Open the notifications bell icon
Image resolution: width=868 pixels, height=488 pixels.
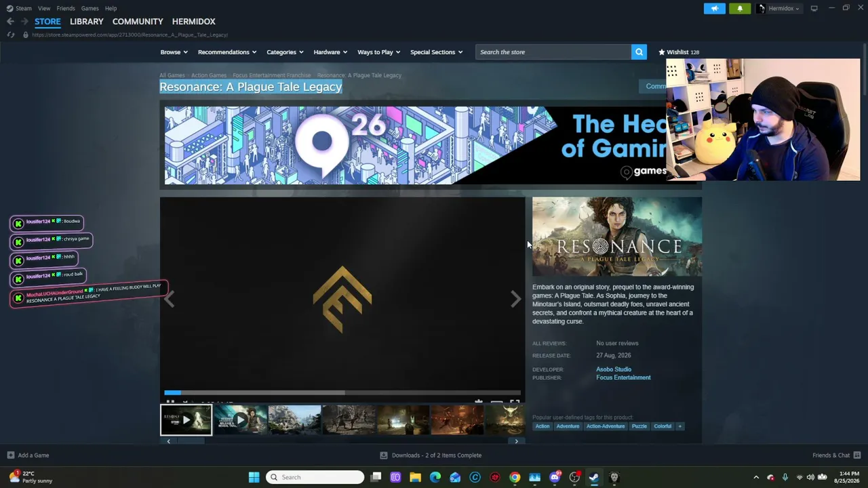point(740,8)
